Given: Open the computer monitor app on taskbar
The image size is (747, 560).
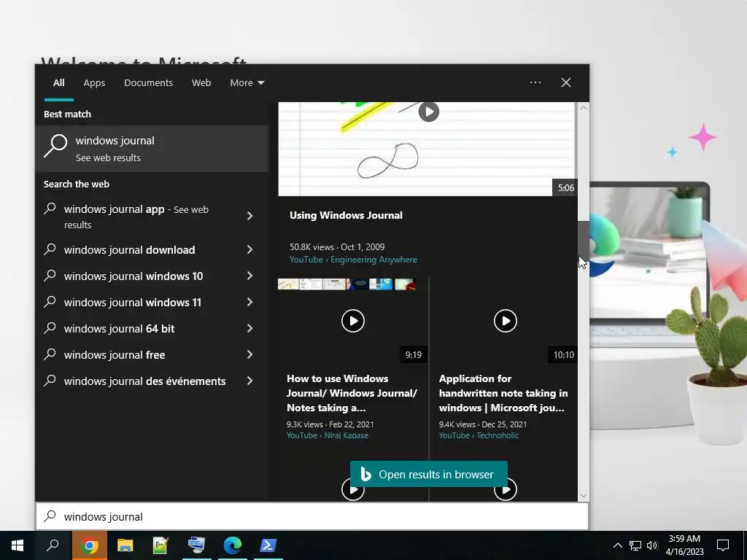Looking at the screenshot, I should tap(196, 545).
